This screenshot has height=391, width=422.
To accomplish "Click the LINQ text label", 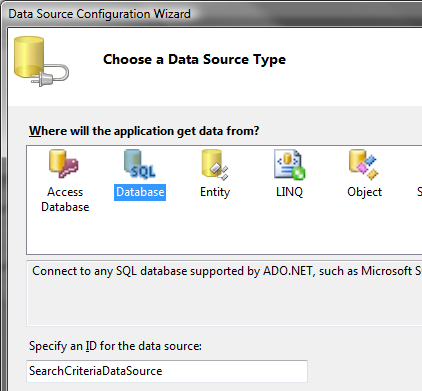I will coord(289,192).
